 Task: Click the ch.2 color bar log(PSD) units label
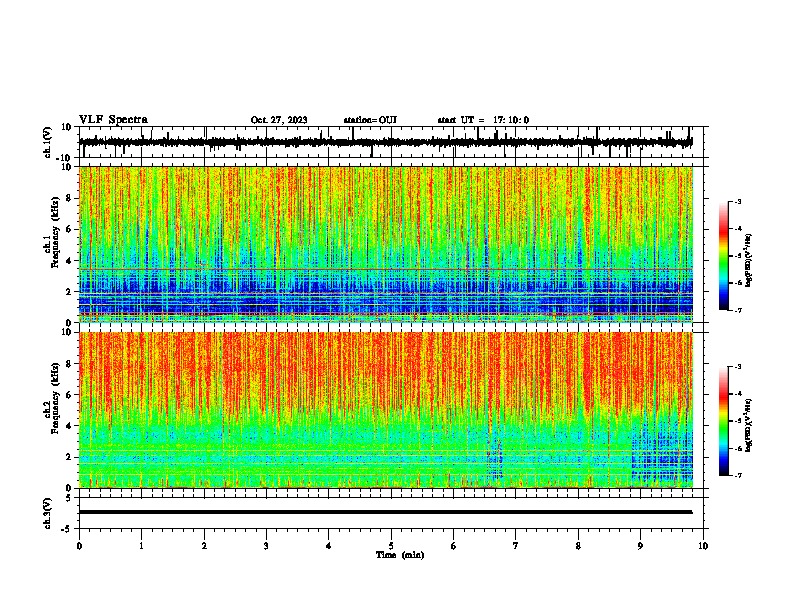coord(748,425)
